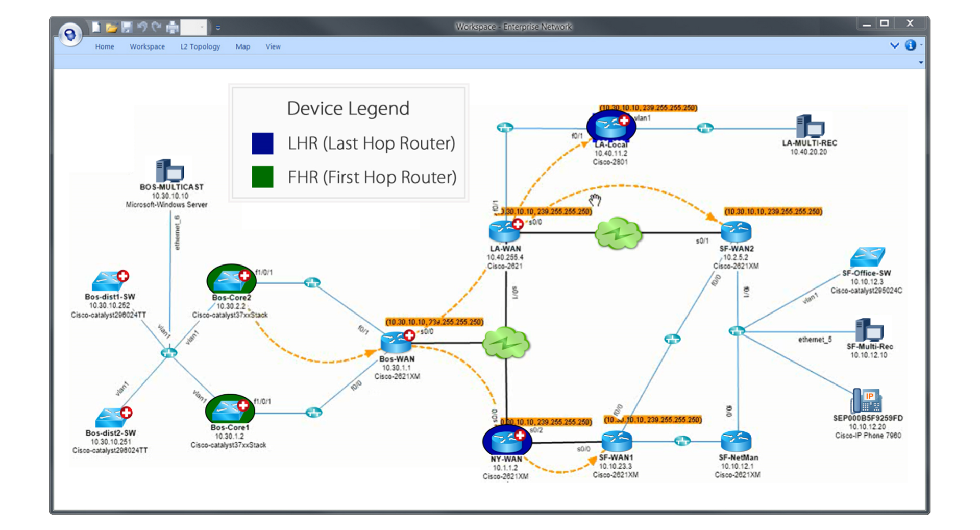Click the green WAN cloud between LA-WAN and SF-WAN2
This screenshot has height=530, width=980.
click(x=618, y=234)
